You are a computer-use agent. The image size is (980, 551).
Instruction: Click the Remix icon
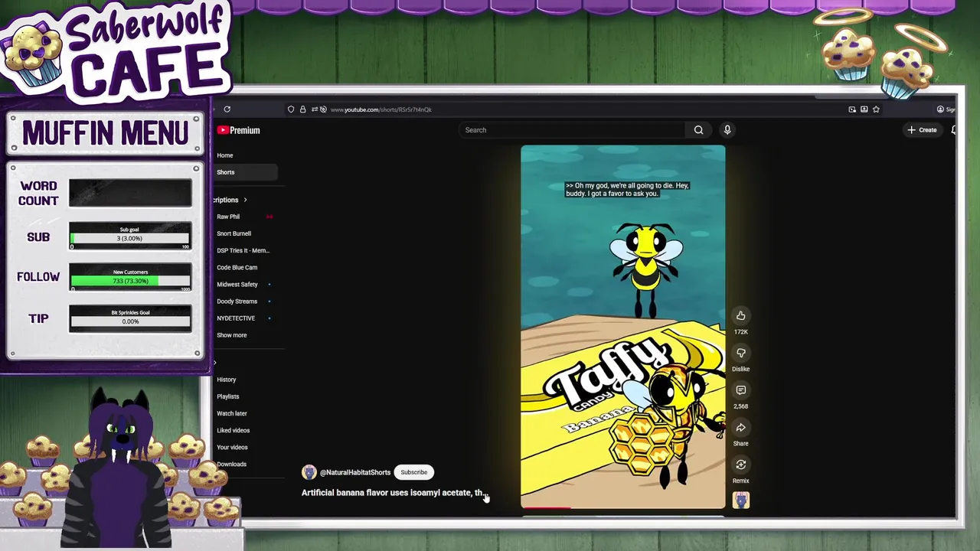click(740, 465)
